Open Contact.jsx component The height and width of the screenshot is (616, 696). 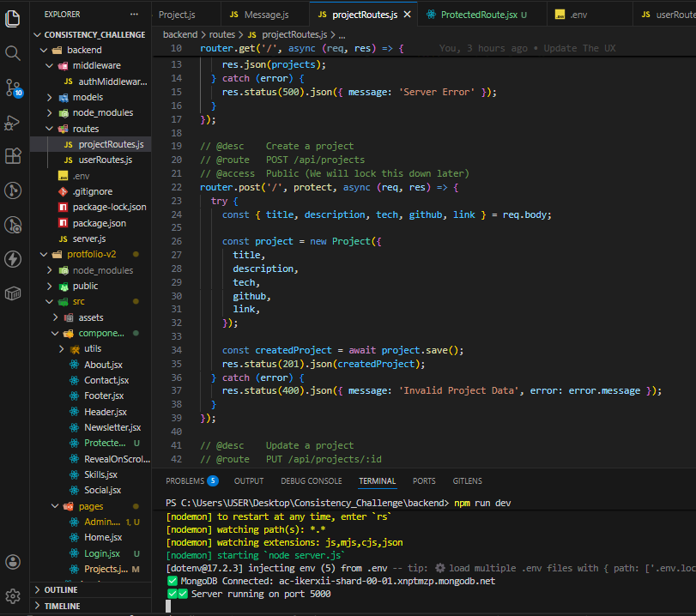pos(91,380)
